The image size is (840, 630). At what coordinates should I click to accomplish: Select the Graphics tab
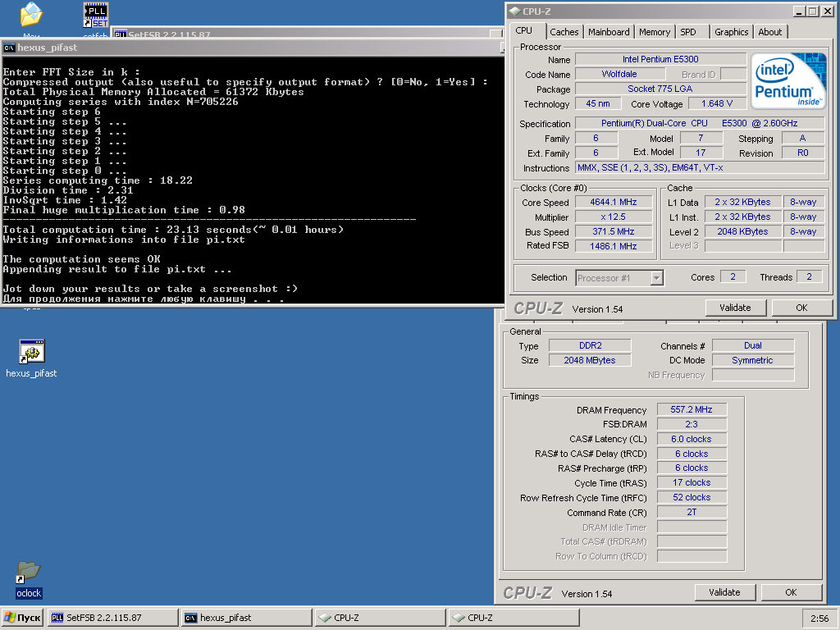(731, 32)
